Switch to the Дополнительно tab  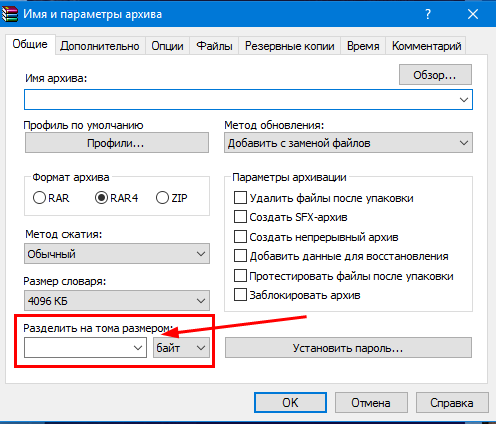tap(100, 46)
